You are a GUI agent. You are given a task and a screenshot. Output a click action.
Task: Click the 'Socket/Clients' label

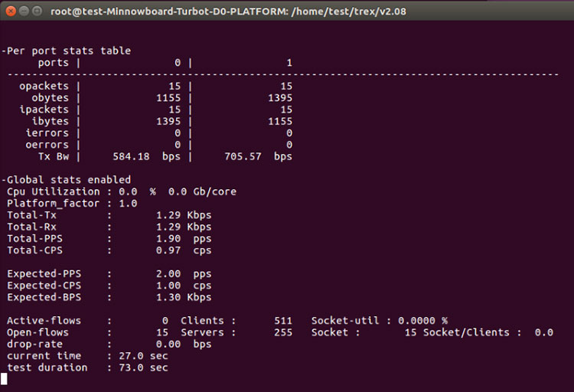coord(466,332)
